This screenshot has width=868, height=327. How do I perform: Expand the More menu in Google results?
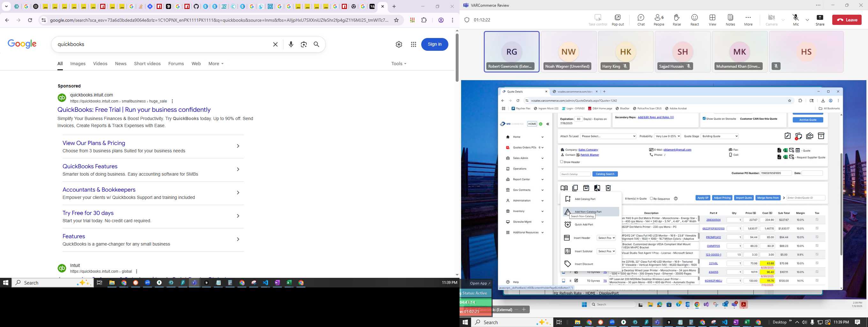[216, 64]
